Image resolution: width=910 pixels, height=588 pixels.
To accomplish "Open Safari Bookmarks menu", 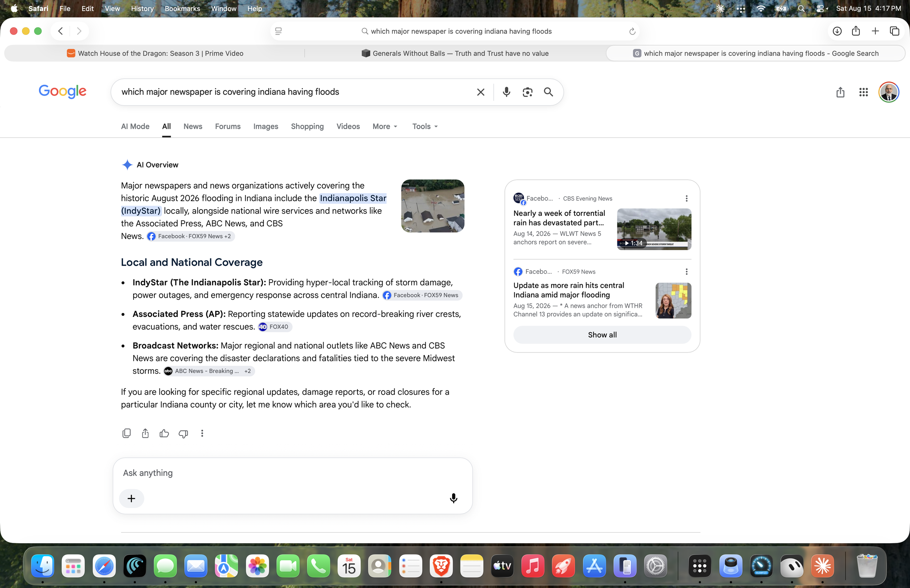I will [182, 8].
